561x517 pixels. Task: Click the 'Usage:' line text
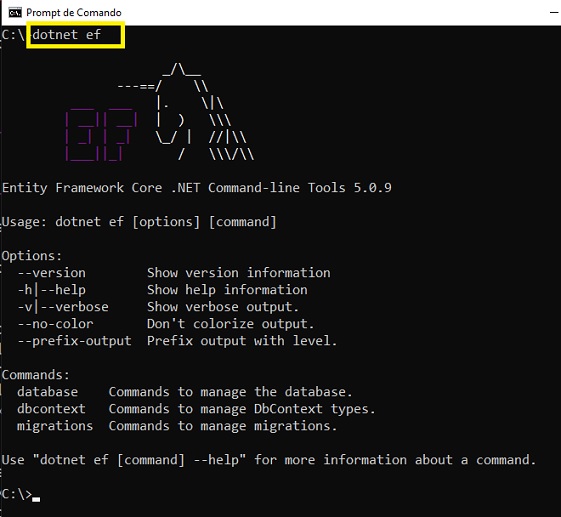tap(139, 222)
